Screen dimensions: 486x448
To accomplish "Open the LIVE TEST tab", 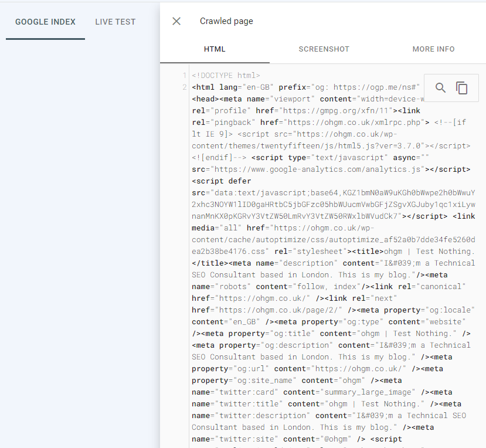I will tap(115, 22).
